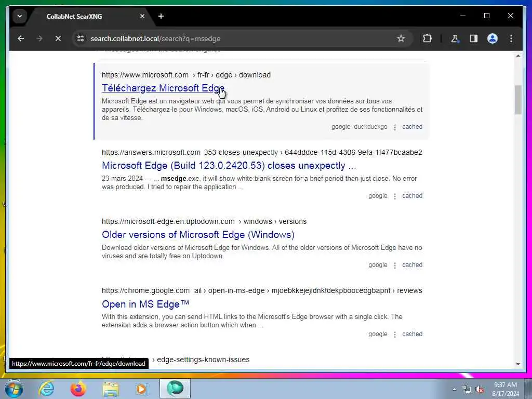This screenshot has width=532, height=399.
Task: Expand options dots on Téléchargez Microsoft Edge result
Action: (395, 127)
